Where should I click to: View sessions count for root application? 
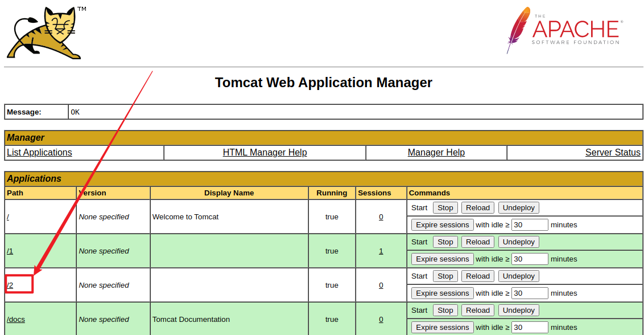point(381,217)
